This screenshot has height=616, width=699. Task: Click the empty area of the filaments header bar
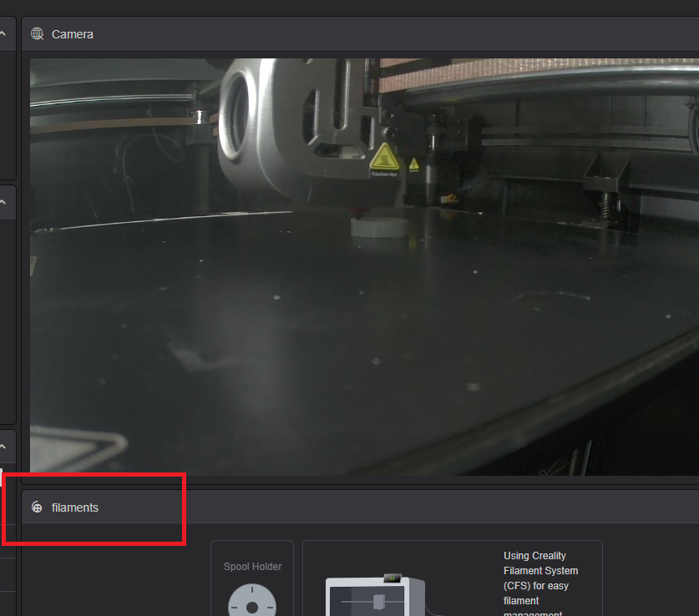click(418, 507)
